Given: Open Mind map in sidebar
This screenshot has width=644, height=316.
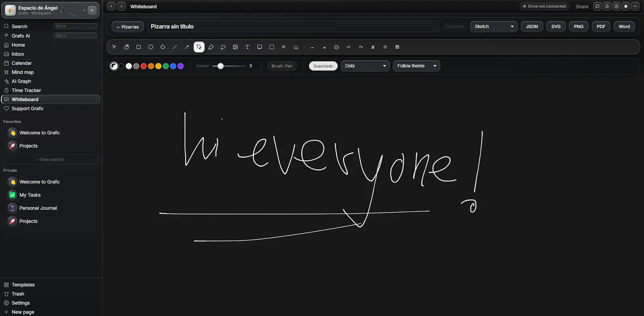Looking at the screenshot, I should pos(51,72).
